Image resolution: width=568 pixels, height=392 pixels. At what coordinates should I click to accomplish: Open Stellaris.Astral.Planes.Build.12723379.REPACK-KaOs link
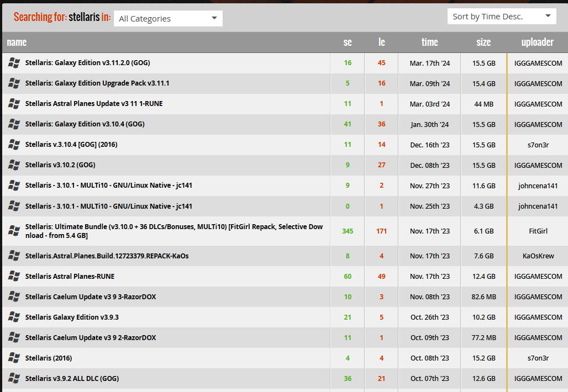tap(107, 256)
